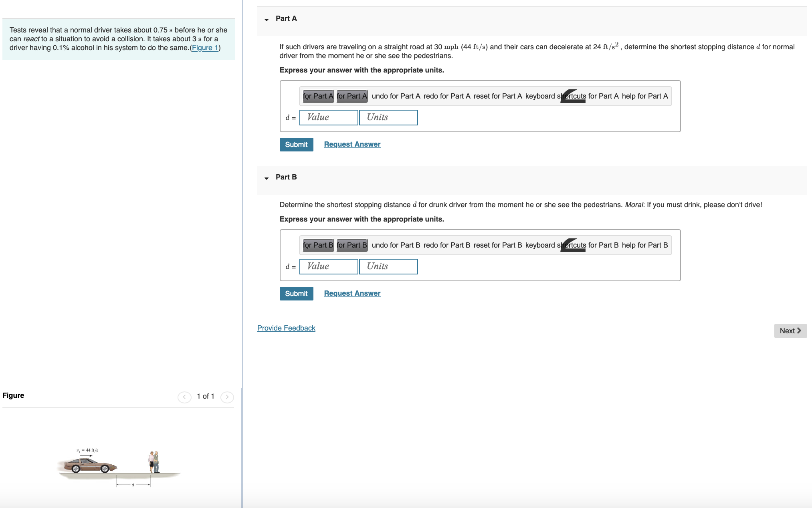Viewport: 812px width, 508px height.
Task: Collapse the Part A section
Action: 267,19
